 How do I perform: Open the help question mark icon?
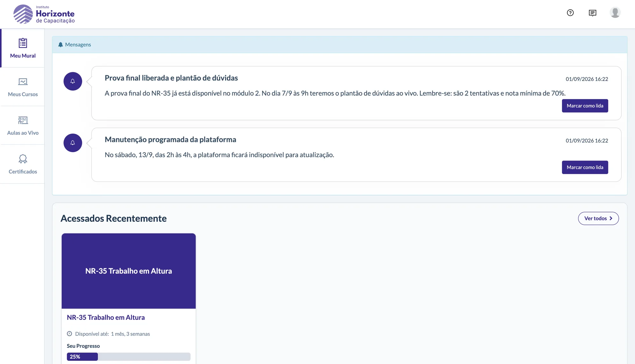570,13
